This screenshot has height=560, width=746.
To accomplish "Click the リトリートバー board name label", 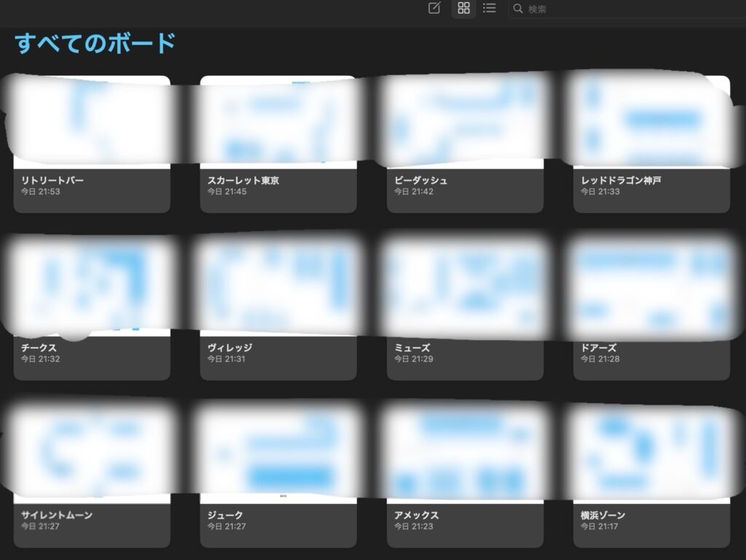I will (x=52, y=180).
